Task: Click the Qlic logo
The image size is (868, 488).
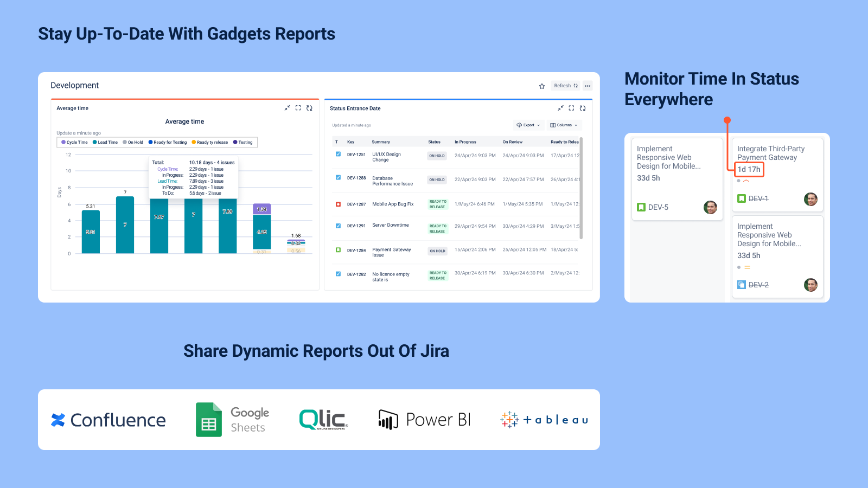Action: click(x=323, y=420)
